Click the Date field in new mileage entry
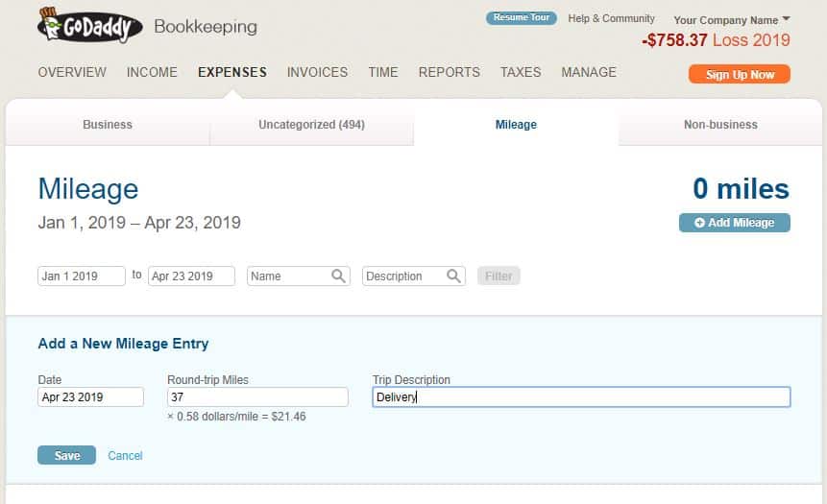 click(x=90, y=397)
